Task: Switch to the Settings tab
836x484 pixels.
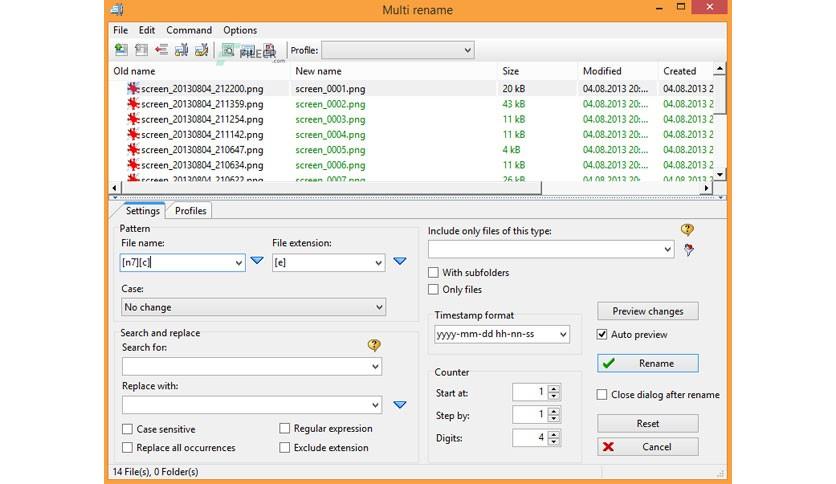Action: [142, 211]
